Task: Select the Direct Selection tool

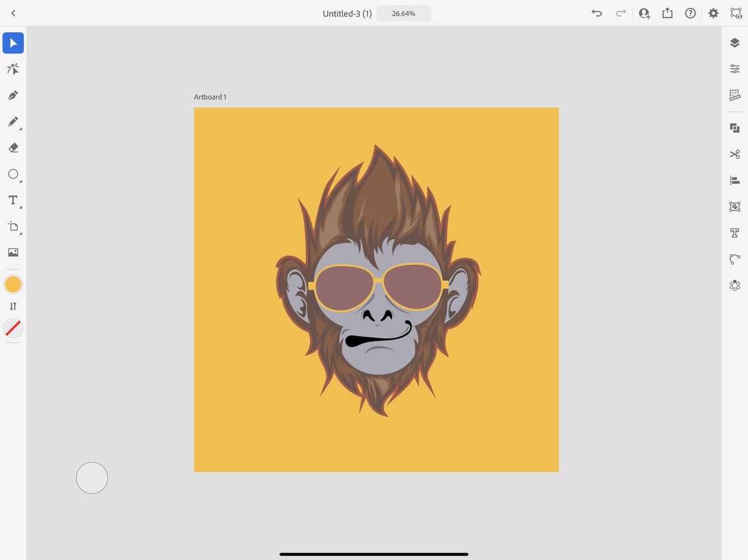Action: [13, 69]
